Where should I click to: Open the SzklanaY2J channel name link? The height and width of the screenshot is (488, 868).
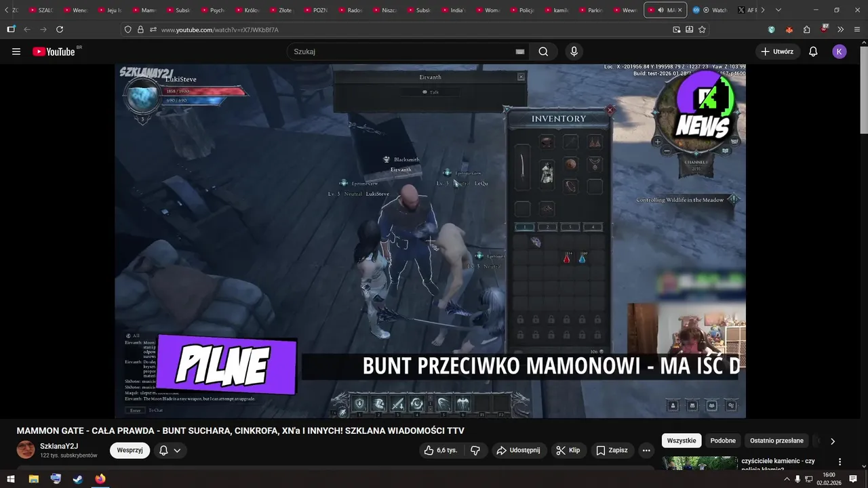(x=59, y=446)
